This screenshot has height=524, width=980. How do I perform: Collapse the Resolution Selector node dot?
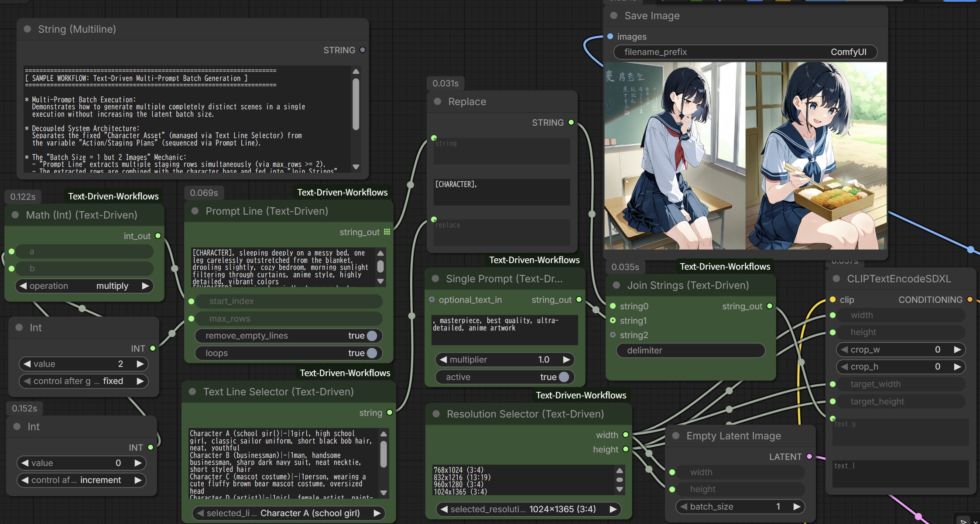tap(436, 414)
